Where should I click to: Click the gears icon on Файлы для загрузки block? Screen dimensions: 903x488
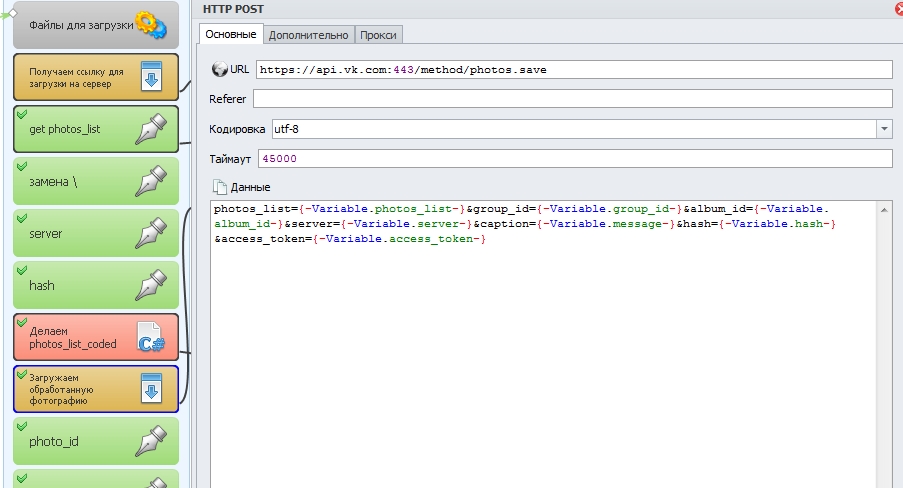click(x=150, y=23)
